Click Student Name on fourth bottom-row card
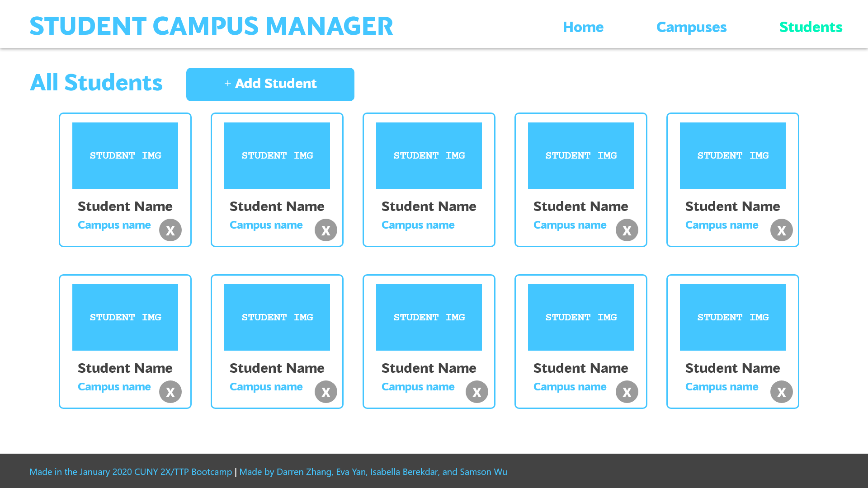 pos(581,368)
